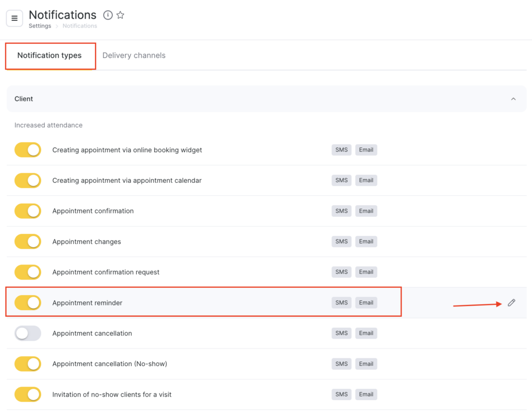The height and width of the screenshot is (414, 532).
Task: Edit Appointment reminder with pencil icon
Action: coord(511,303)
